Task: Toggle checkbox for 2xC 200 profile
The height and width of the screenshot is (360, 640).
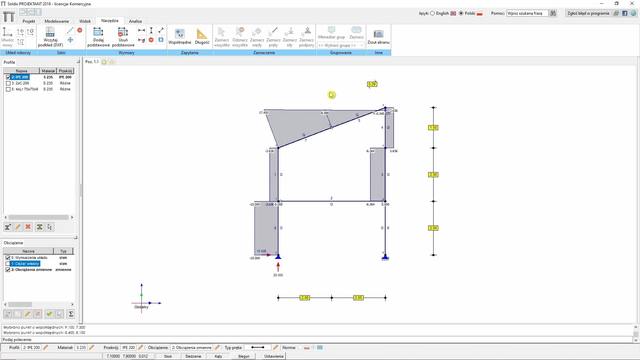Action: click(8, 83)
